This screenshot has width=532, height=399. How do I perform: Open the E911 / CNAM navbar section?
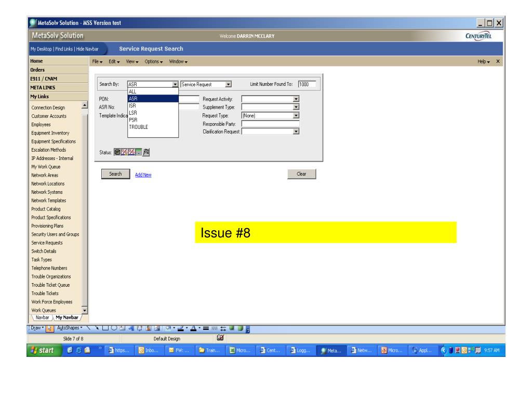pyautogui.click(x=58, y=79)
